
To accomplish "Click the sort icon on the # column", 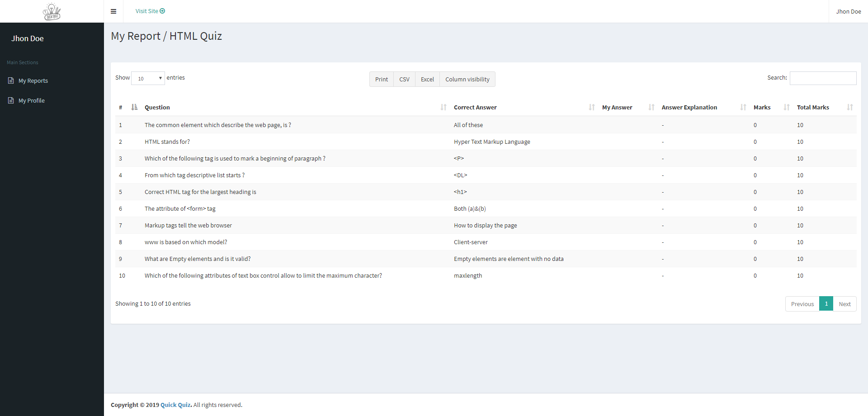I will click(x=134, y=107).
